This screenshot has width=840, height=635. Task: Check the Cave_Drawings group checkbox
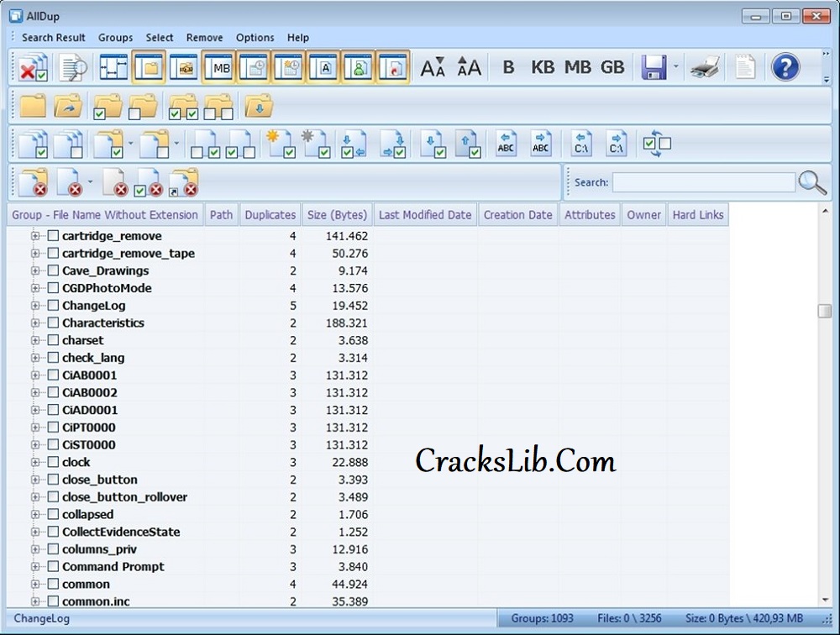(53, 270)
